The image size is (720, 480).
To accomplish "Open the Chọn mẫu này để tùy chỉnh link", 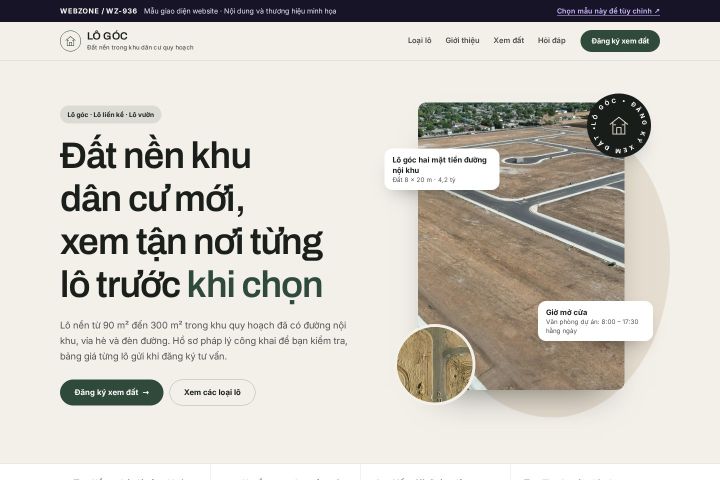I will (608, 11).
